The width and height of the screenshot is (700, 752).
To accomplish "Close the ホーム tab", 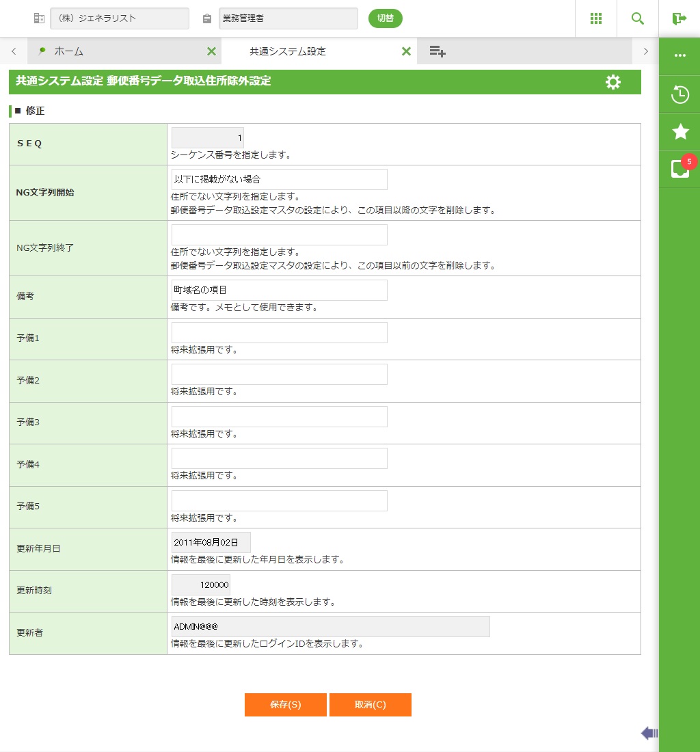I will 211,51.
